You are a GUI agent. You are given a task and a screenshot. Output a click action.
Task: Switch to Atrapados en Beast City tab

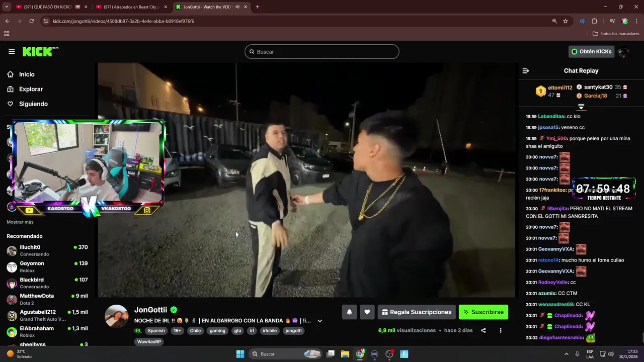coord(131,7)
